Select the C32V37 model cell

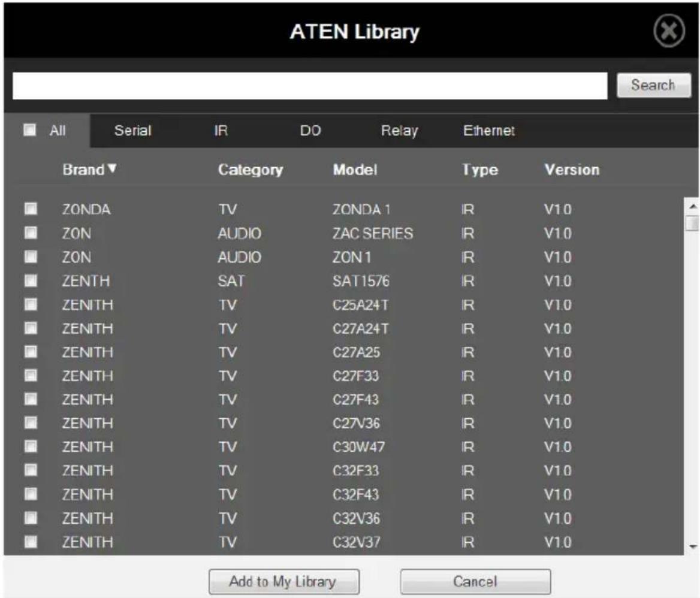click(356, 543)
